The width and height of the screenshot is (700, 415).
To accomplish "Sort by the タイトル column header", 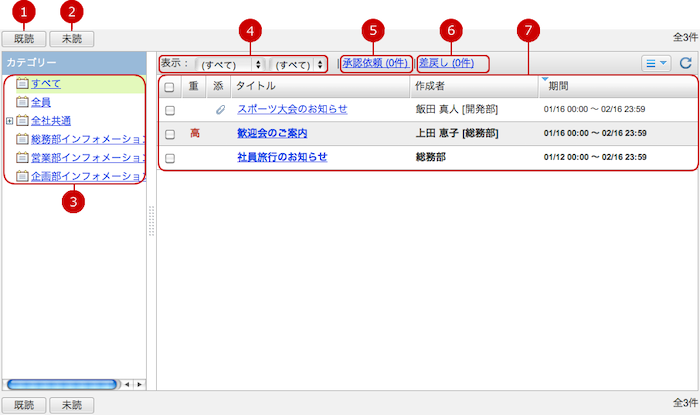I will (321, 86).
